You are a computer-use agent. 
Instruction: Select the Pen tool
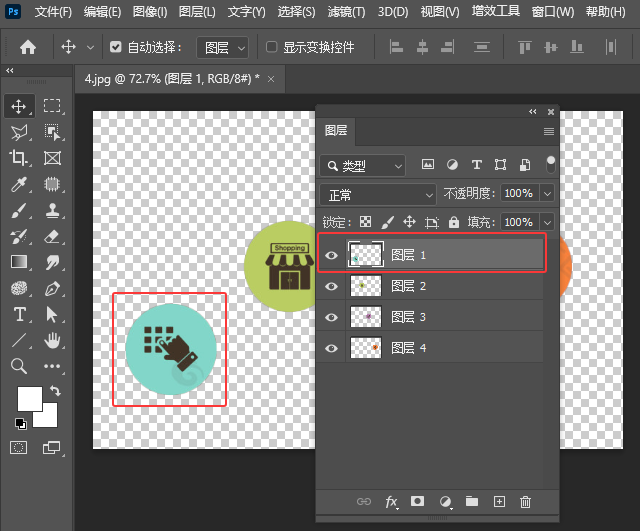point(52,289)
